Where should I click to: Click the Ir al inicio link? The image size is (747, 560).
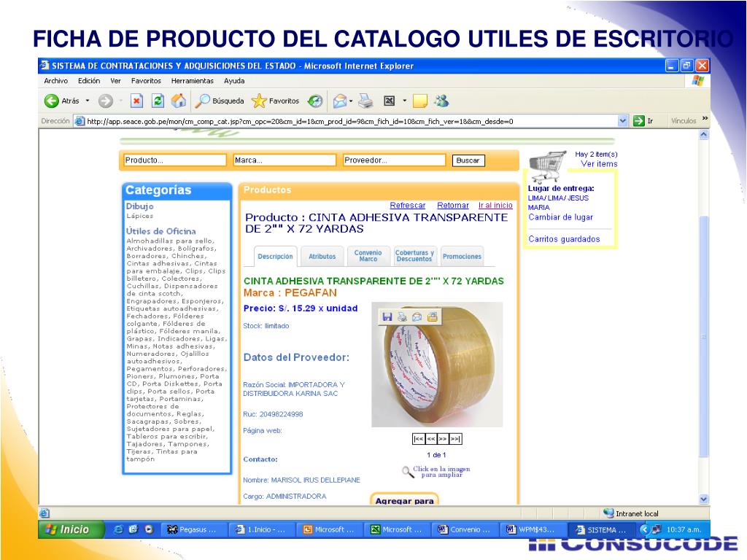pos(495,205)
